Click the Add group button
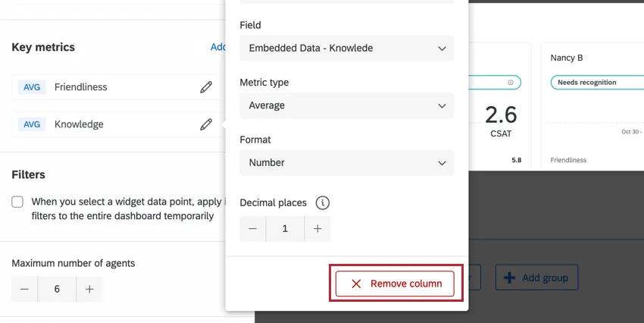The width and height of the screenshot is (644, 323). [x=536, y=278]
